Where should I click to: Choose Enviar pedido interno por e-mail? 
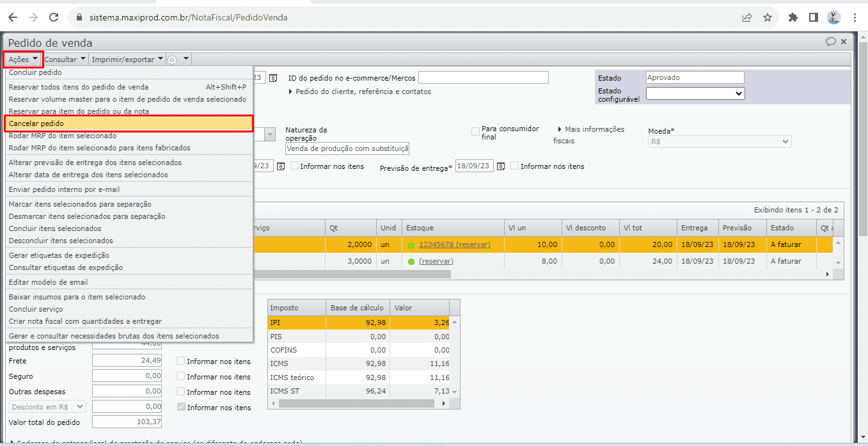pyautogui.click(x=64, y=189)
